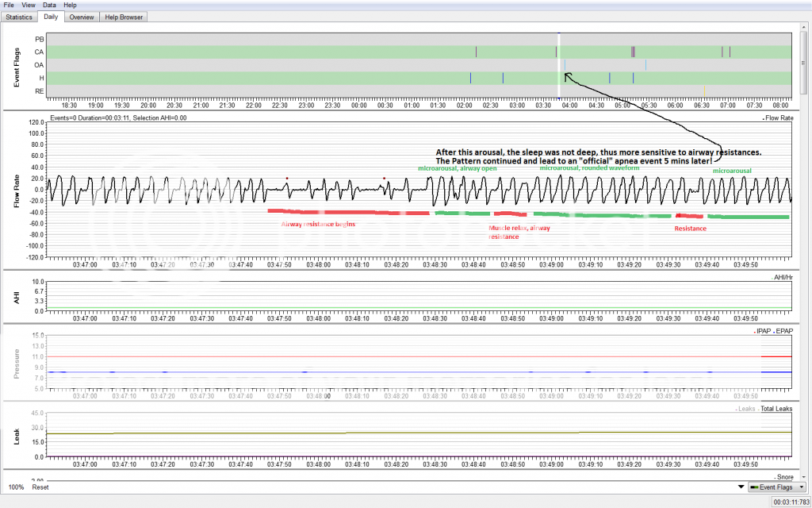Click the first red event dot on Flow Rate
The height and width of the screenshot is (508, 812).
[x=287, y=179]
